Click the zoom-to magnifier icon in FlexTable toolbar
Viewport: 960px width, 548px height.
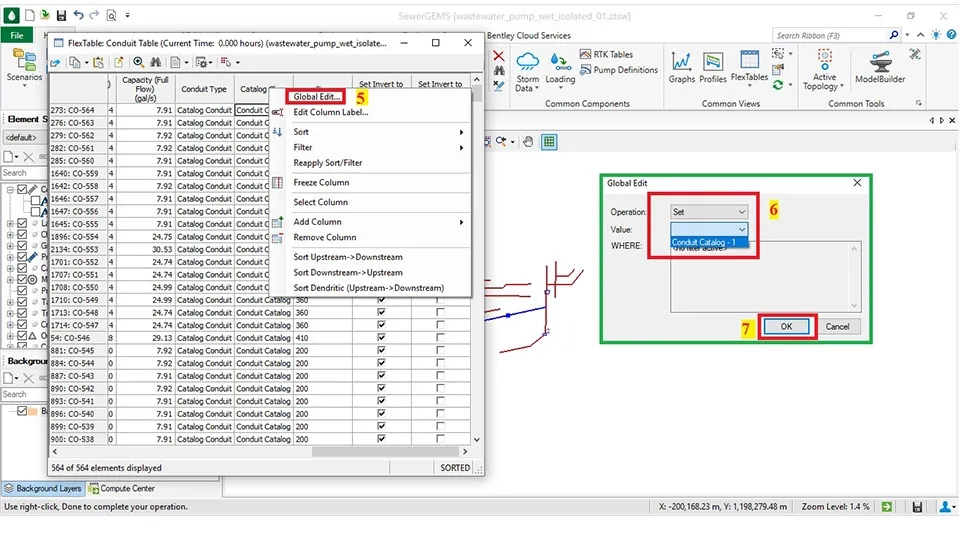pyautogui.click(x=138, y=62)
